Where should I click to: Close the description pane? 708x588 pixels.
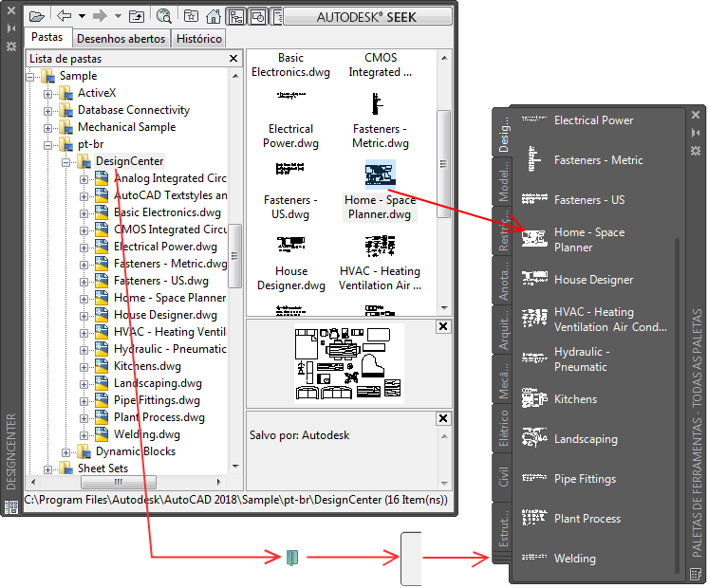tap(443, 419)
